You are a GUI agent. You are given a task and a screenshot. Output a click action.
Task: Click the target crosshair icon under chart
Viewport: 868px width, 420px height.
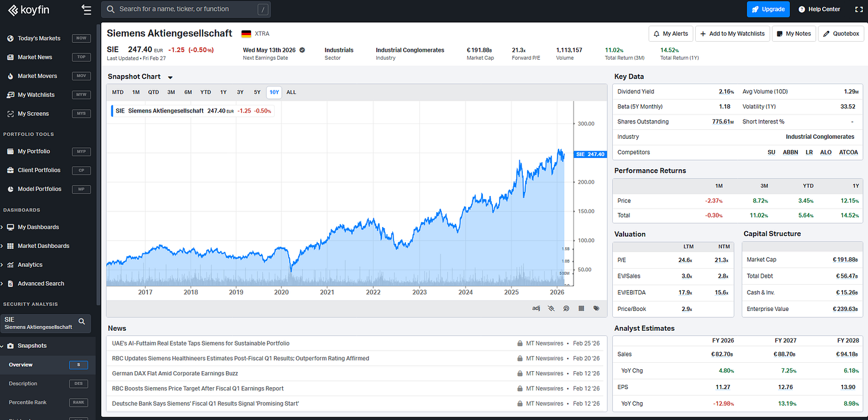pos(566,309)
